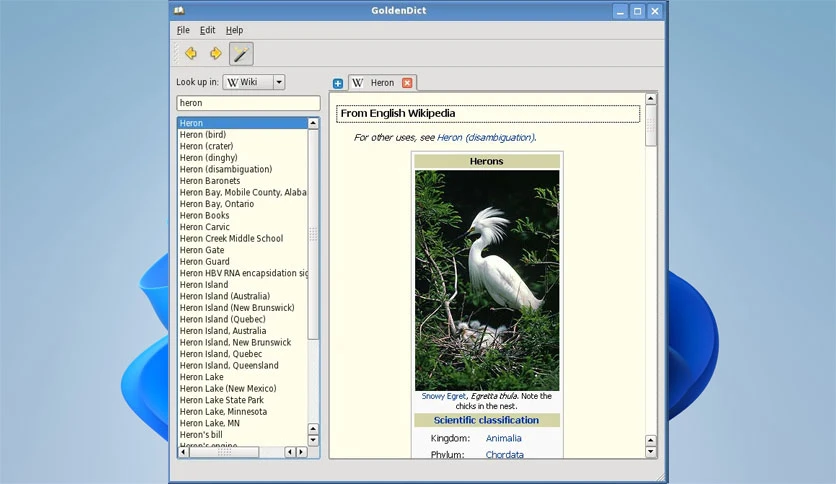Open the Edit menu
Screen dimensions: 836x484
[x=207, y=30]
